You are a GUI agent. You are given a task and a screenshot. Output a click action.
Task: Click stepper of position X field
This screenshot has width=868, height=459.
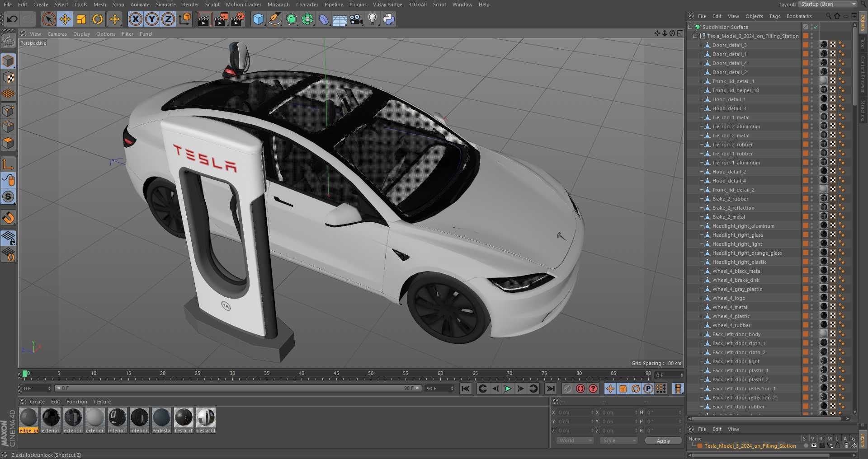tap(592, 412)
